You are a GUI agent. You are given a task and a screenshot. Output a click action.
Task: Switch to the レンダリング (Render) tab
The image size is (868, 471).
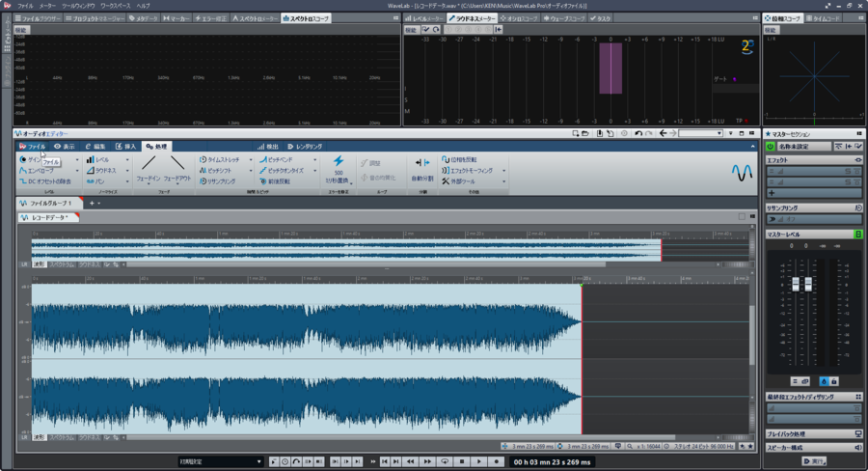click(305, 147)
